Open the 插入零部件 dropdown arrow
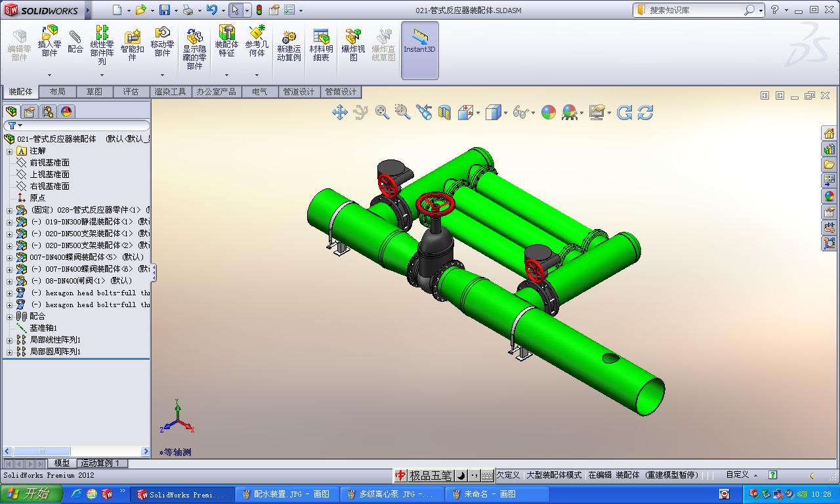840x504 pixels. [49, 75]
